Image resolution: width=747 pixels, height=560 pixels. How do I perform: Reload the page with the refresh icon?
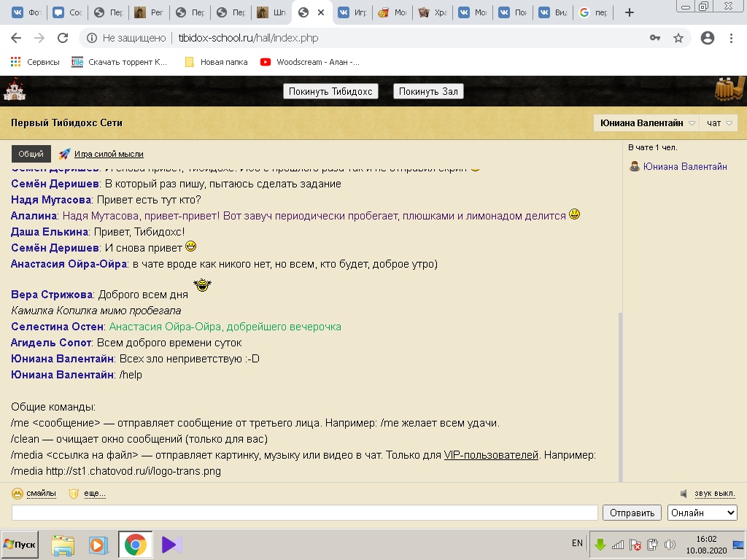pos(63,38)
